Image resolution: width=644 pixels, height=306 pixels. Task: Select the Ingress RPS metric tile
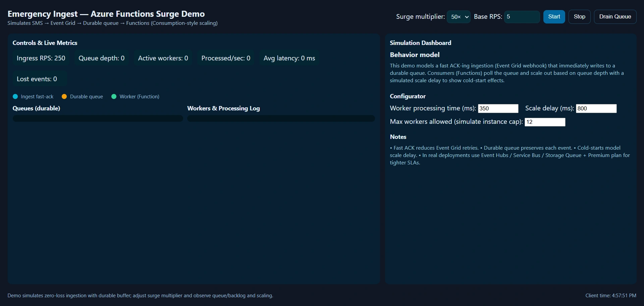[41, 58]
